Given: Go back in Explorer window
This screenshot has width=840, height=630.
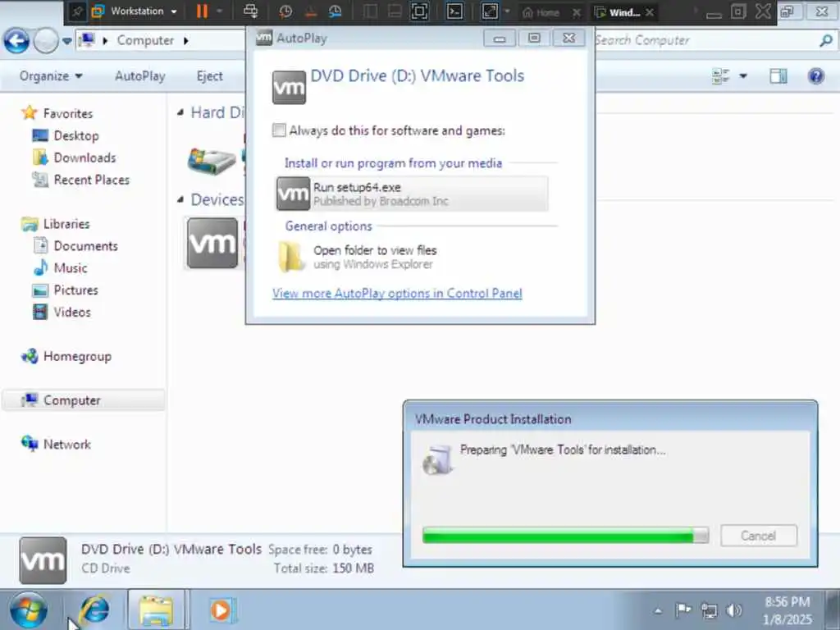Looking at the screenshot, I should 16,41.
